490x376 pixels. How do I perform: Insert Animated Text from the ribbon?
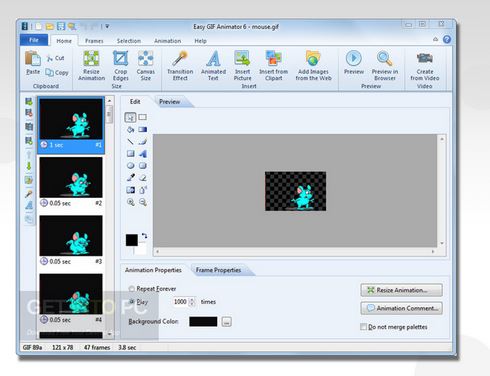point(213,65)
